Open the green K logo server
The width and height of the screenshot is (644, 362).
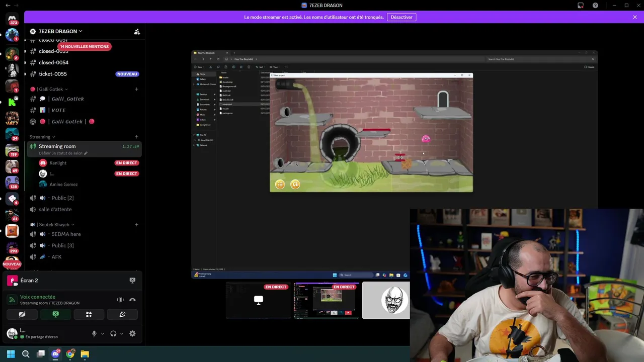click(x=12, y=101)
